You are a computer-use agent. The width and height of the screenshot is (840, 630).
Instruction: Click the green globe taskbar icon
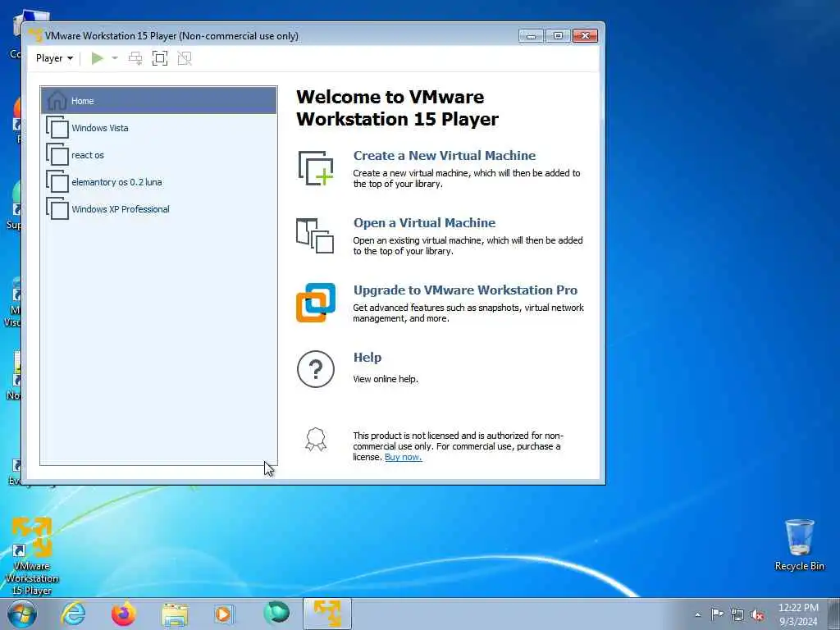(x=276, y=613)
